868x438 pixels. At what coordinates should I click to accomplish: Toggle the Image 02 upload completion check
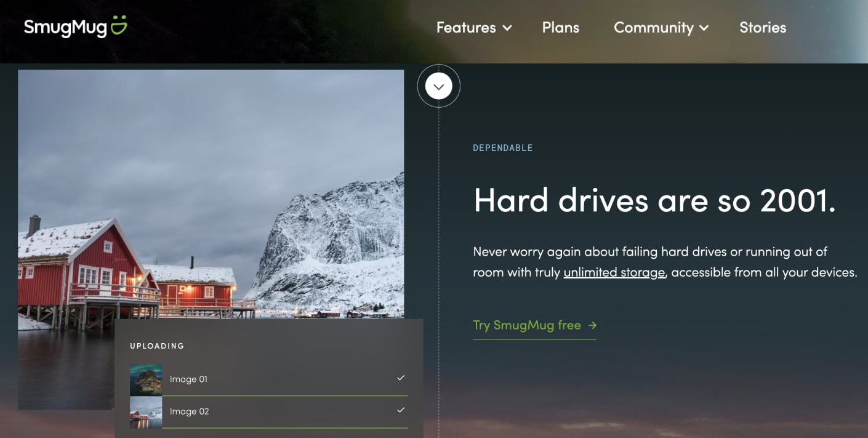pyautogui.click(x=401, y=410)
